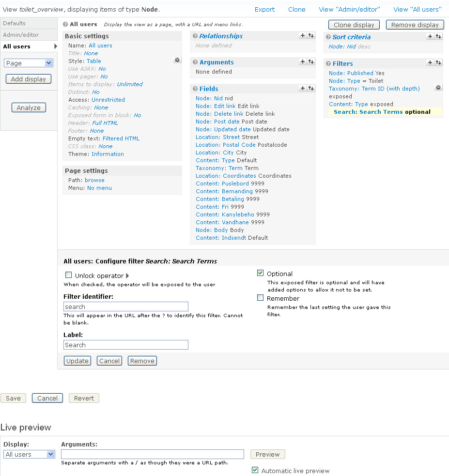The image size is (449, 476).
Task: Add an Argument using the plus icon
Action: (303, 61)
